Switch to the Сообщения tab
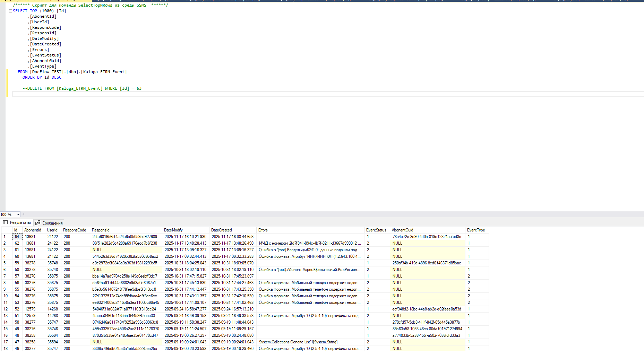Screen dimensions: 644x351 pos(49,223)
